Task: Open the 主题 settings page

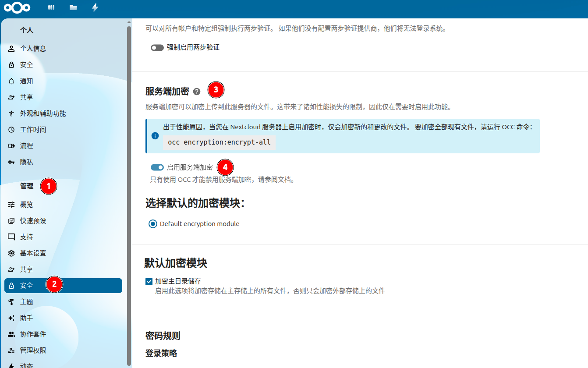Action: coord(26,302)
